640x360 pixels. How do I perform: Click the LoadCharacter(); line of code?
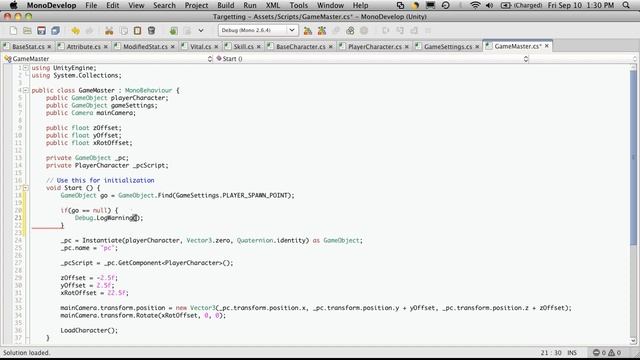[89, 330]
